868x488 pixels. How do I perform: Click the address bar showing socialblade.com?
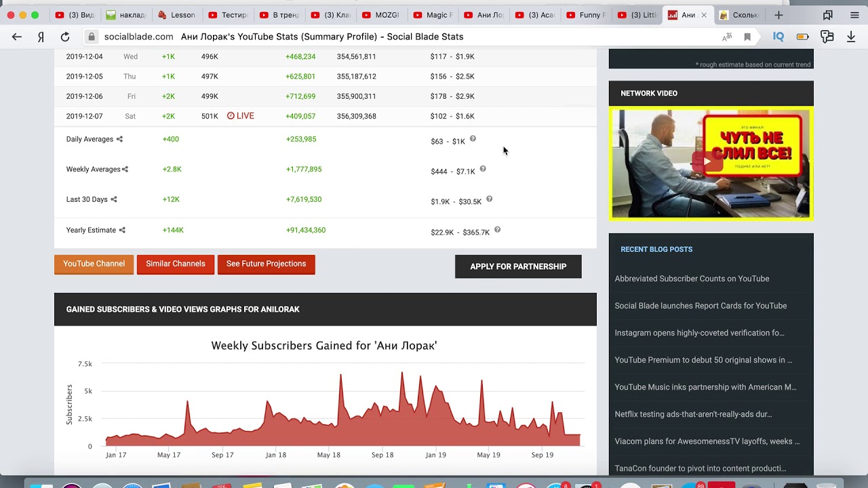click(407, 37)
